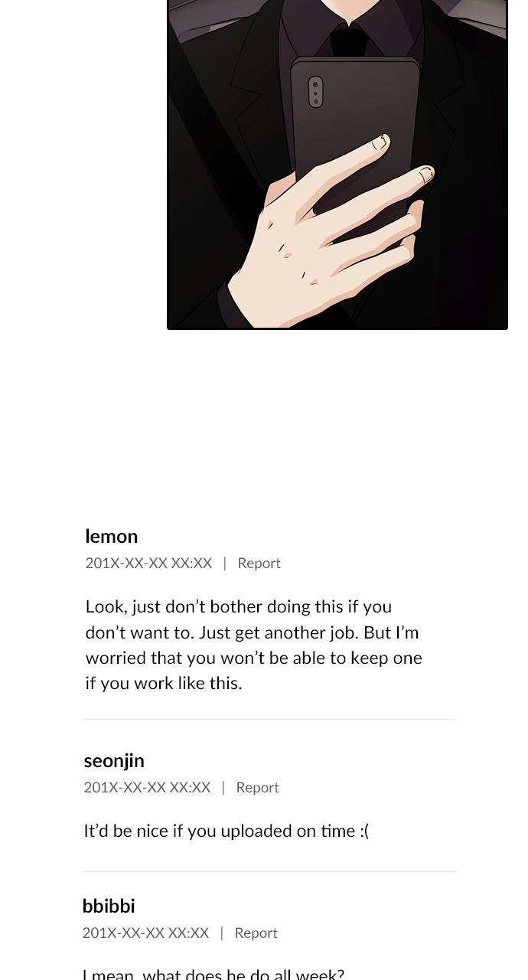Click the divider line above bbibbi's name
This screenshot has width=528, height=980.
click(269, 871)
